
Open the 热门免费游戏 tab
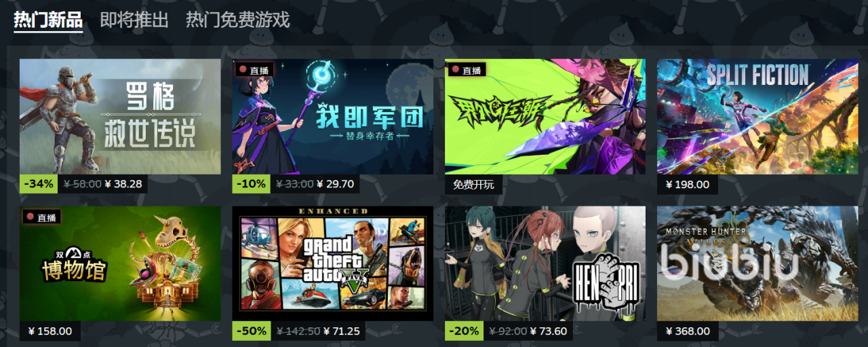238,20
